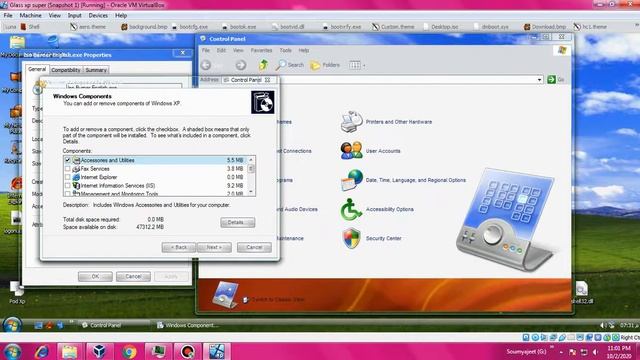640x360 pixels.
Task: Open the User Accounts icon
Action: [x=351, y=151]
